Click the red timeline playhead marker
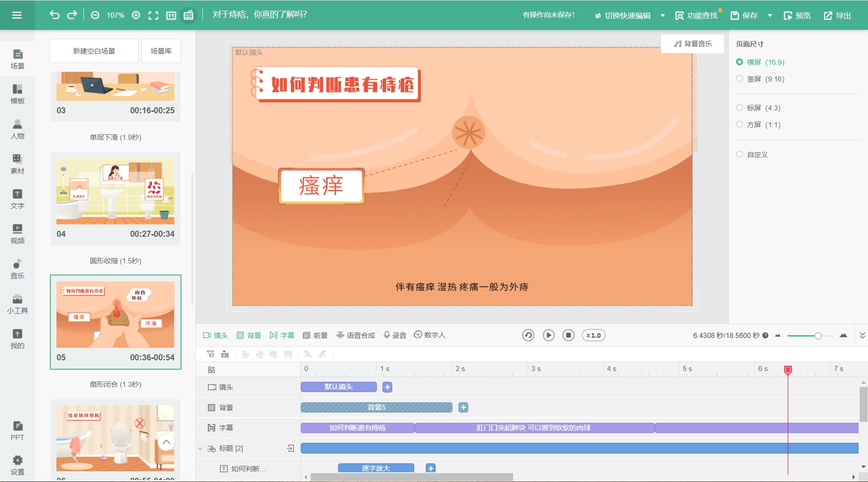The width and height of the screenshot is (868, 482). 788,370
